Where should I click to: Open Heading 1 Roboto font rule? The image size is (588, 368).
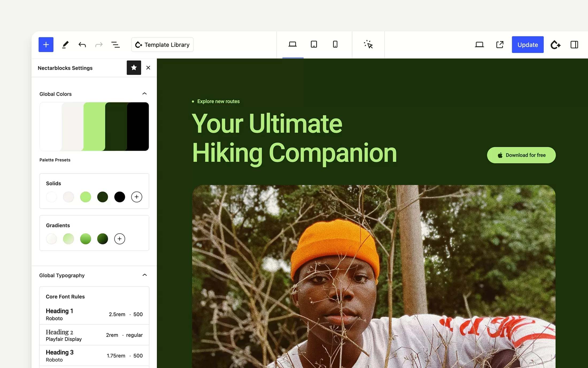click(94, 314)
